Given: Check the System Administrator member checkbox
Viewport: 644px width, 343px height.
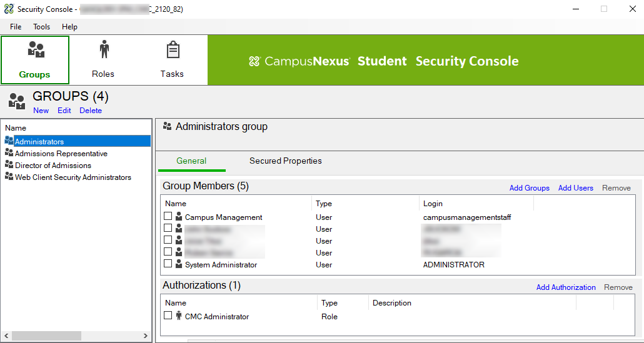Looking at the screenshot, I should tap(168, 264).
